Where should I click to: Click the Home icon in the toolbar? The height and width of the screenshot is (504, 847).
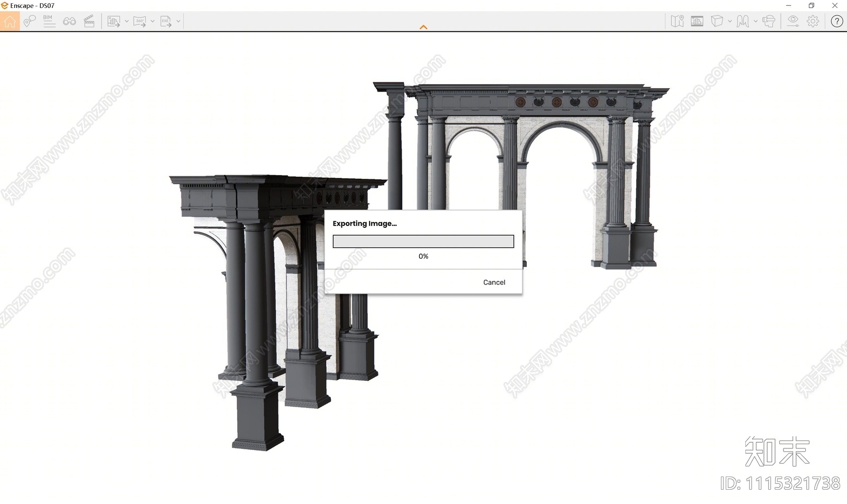pyautogui.click(x=10, y=21)
